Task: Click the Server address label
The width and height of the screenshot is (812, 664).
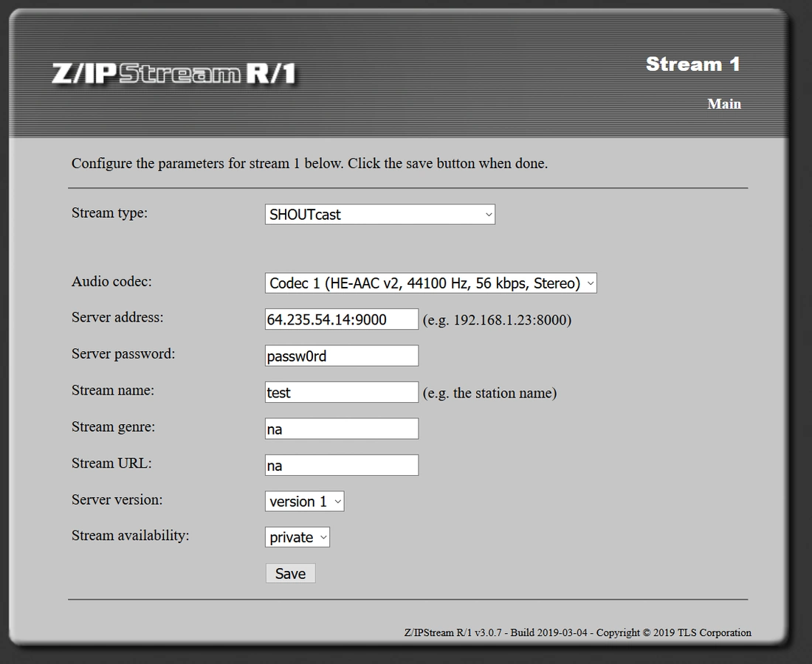Action: pyautogui.click(x=117, y=317)
